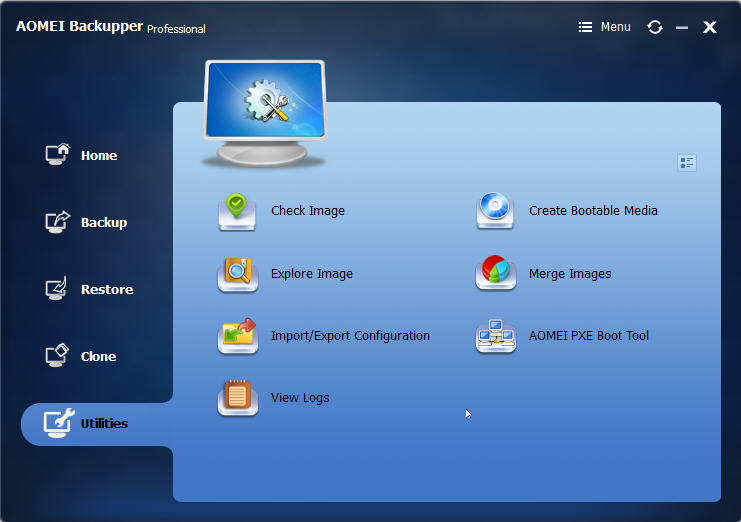This screenshot has width=741, height=522.
Task: Open the Explore Image magnifier icon
Action: click(x=237, y=274)
